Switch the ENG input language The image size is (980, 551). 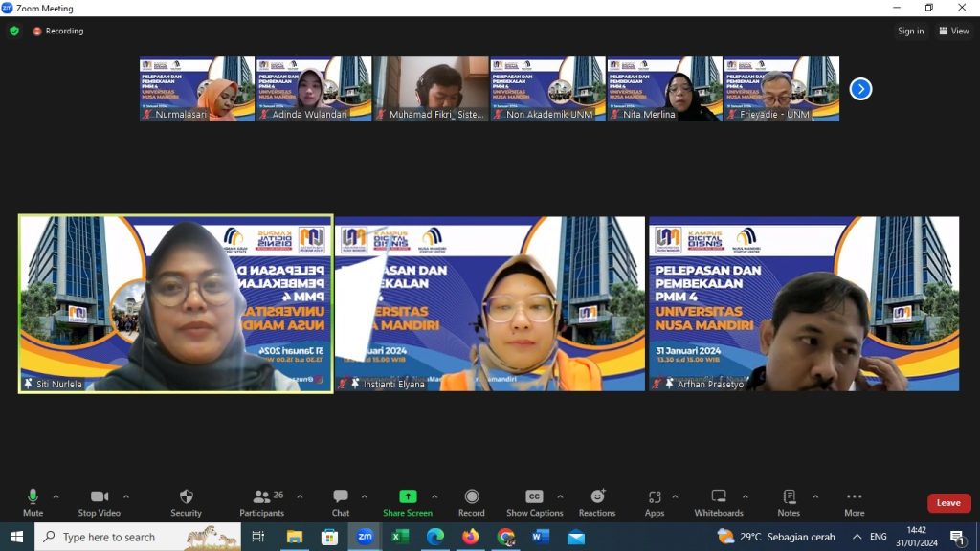pos(879,537)
